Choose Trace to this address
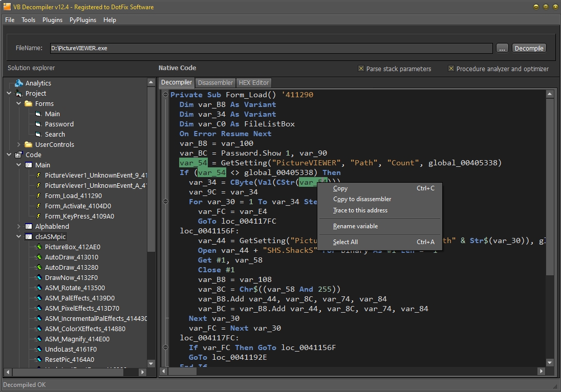Image resolution: width=561 pixels, height=392 pixels. [x=380, y=210]
